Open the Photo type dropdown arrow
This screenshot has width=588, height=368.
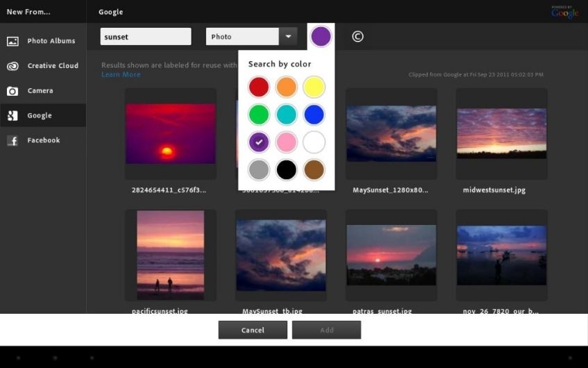[288, 37]
